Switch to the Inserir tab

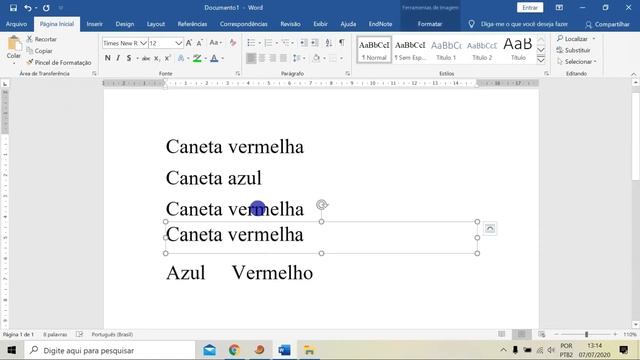(94, 24)
